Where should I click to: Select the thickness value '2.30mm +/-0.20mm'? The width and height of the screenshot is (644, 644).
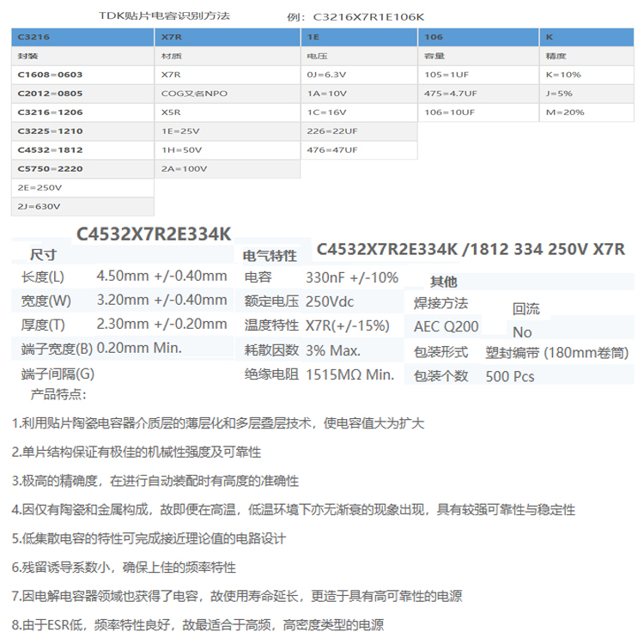point(161,324)
